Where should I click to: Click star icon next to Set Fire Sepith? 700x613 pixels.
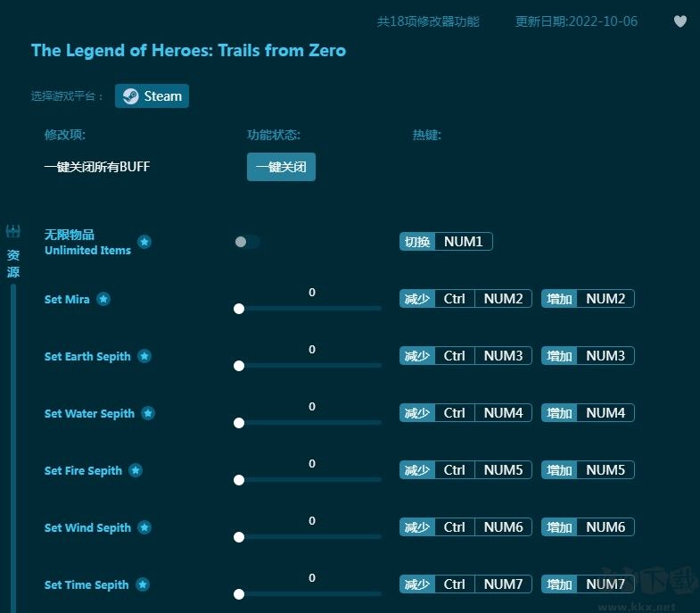click(x=136, y=470)
